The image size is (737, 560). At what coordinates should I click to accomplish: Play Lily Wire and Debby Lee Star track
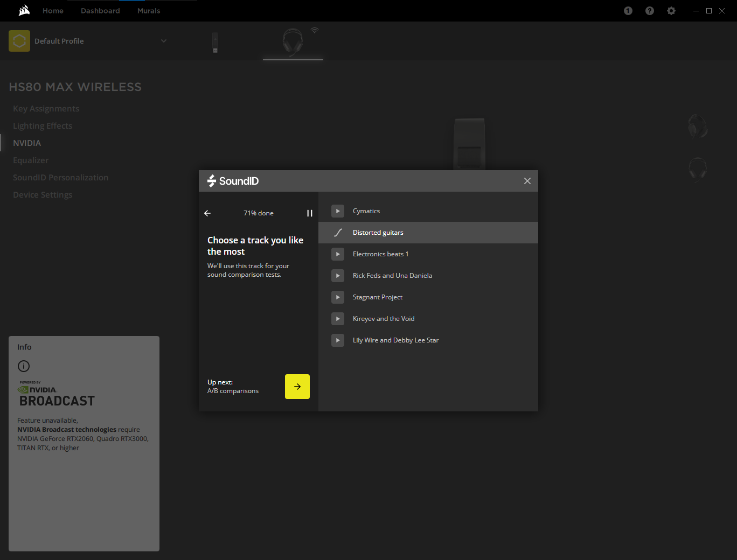[x=338, y=340]
